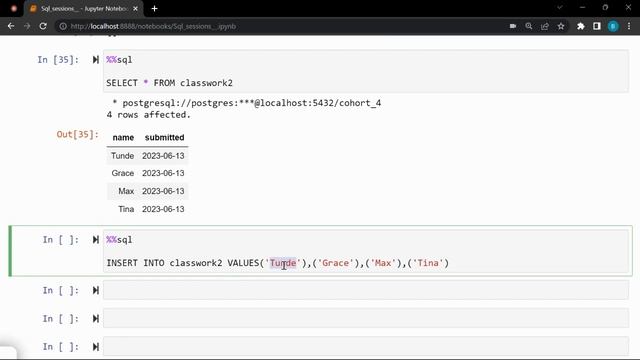Click the date in Tina's row
640x360 pixels.
(163, 209)
